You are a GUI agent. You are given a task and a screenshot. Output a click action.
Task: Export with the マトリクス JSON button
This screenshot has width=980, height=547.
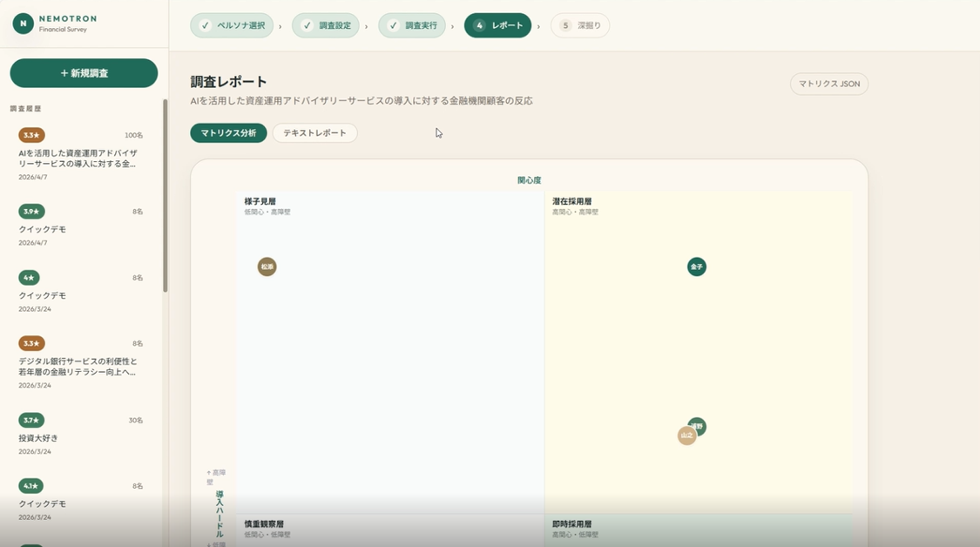tap(828, 84)
